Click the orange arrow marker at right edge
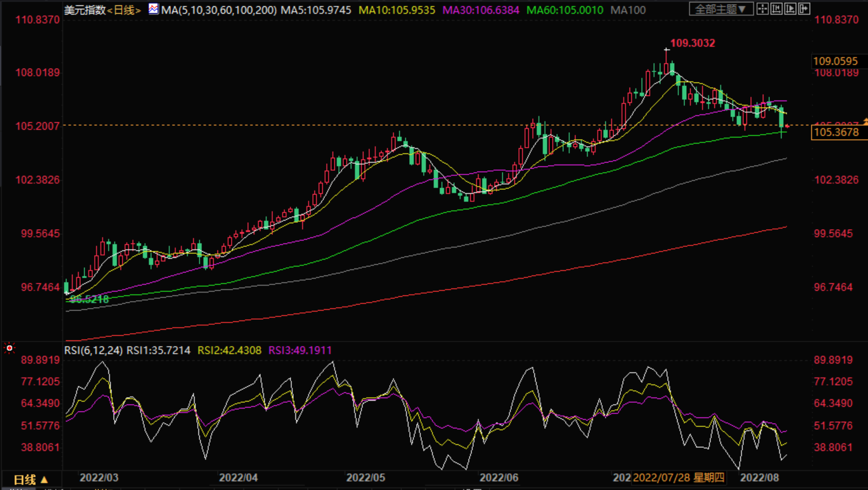 865,121
